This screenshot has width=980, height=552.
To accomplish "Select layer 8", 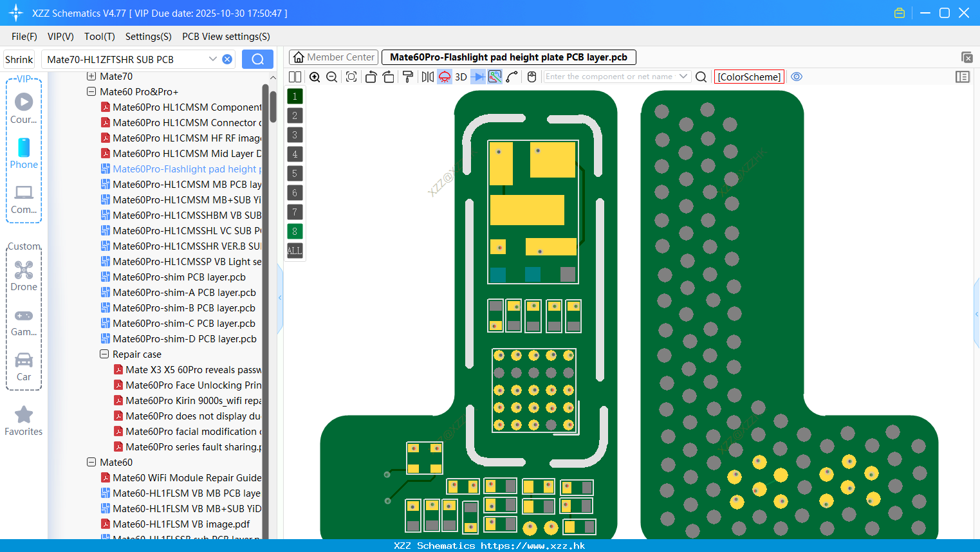I will point(295,231).
